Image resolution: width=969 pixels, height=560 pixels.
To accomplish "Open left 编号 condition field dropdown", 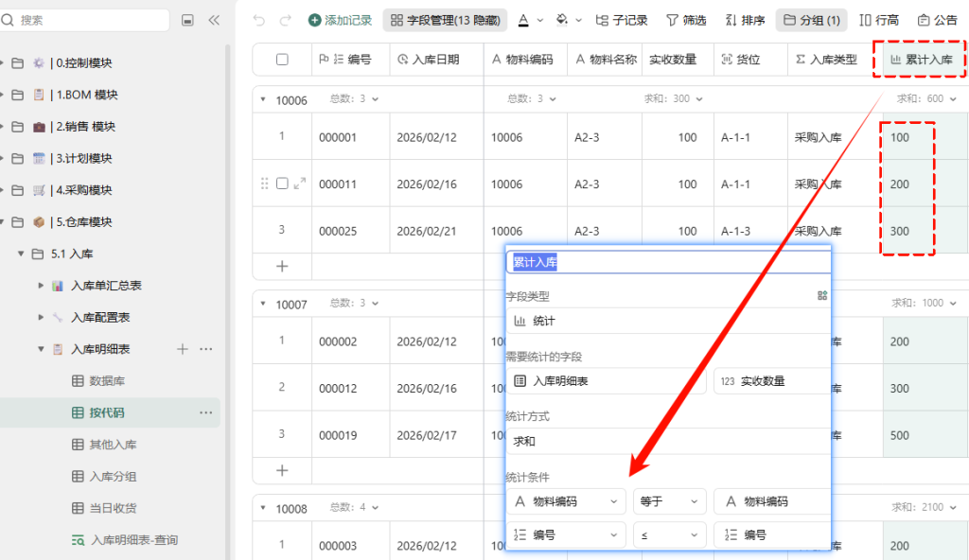I will click(x=566, y=534).
